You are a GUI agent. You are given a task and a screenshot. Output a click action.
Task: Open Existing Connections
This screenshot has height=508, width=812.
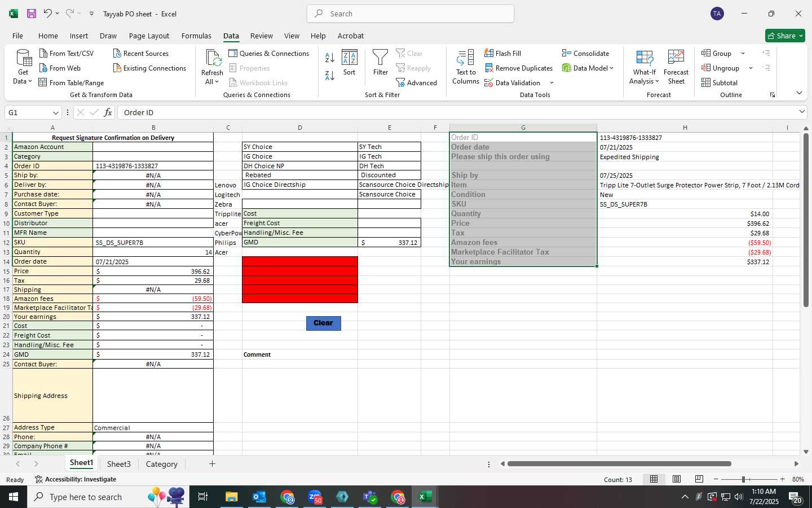(149, 68)
